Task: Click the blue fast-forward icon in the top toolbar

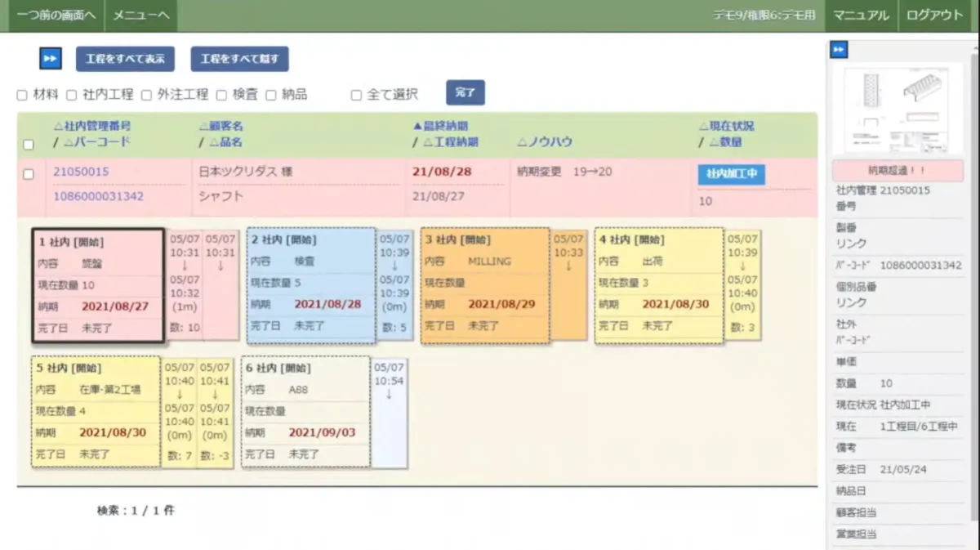Action: tap(51, 58)
